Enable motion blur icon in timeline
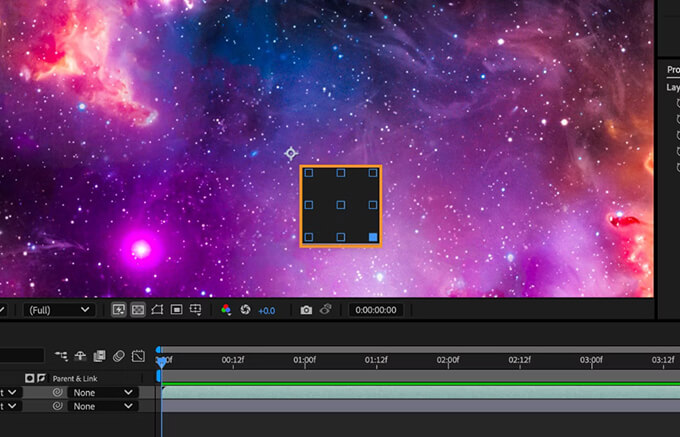Viewport: 680px width, 437px height. [118, 356]
